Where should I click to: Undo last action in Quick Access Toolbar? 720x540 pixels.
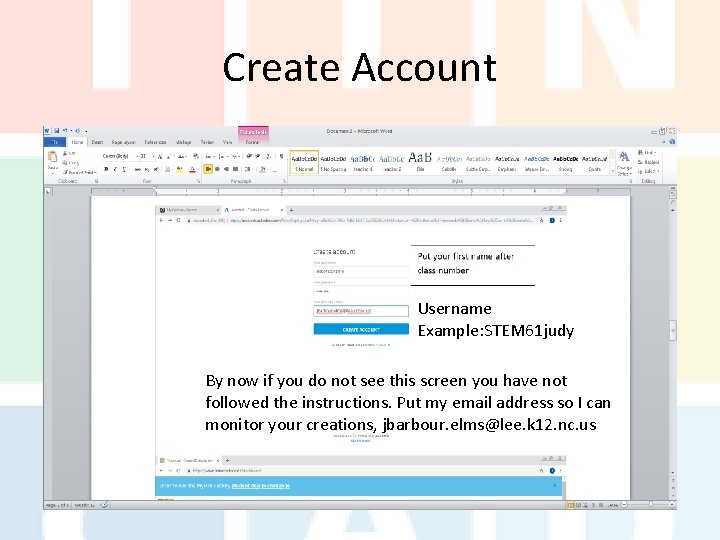[x=65, y=131]
